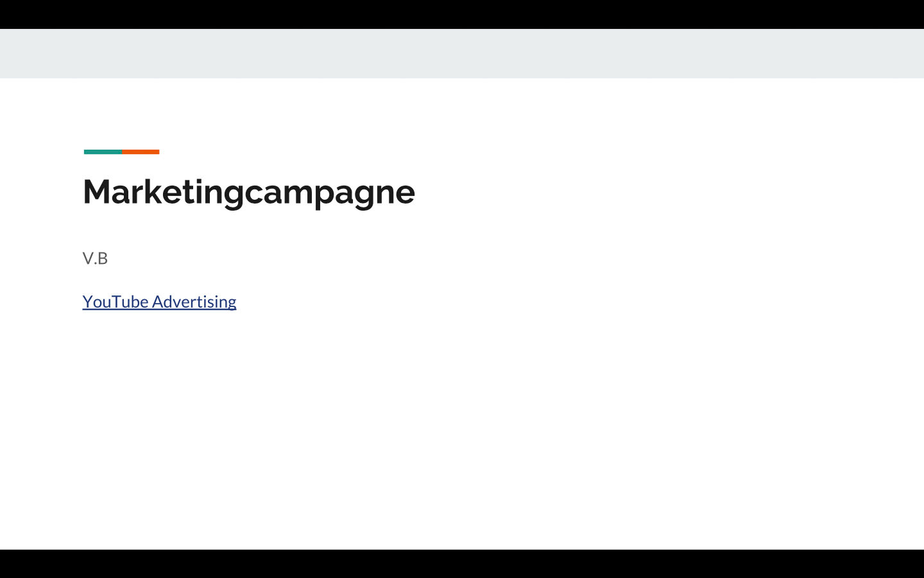
Task: Click the gray header band of the slide
Action: point(462,53)
